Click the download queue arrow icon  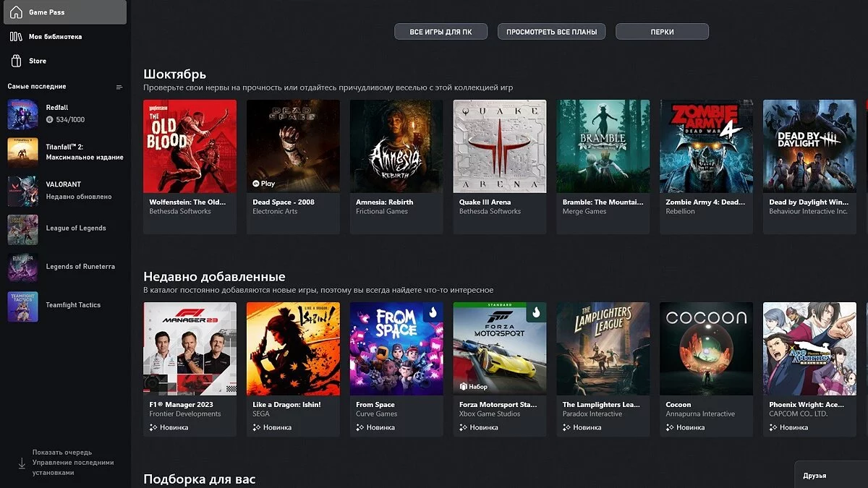click(x=22, y=463)
